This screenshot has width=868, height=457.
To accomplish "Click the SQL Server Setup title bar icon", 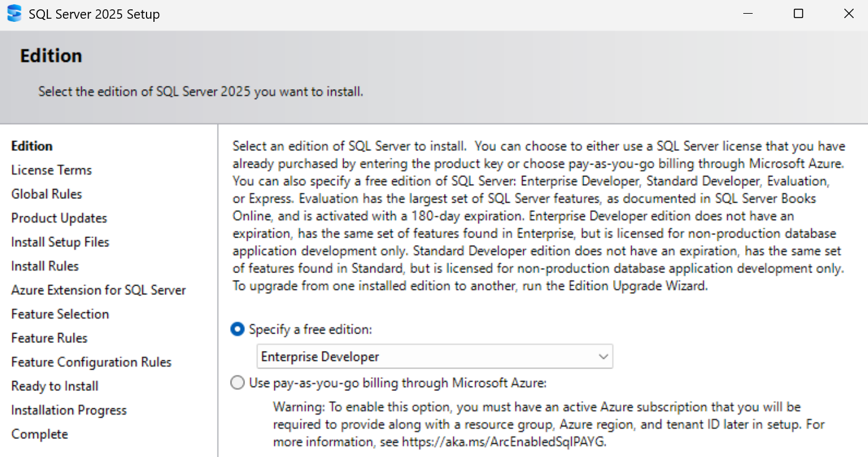I will [x=14, y=14].
